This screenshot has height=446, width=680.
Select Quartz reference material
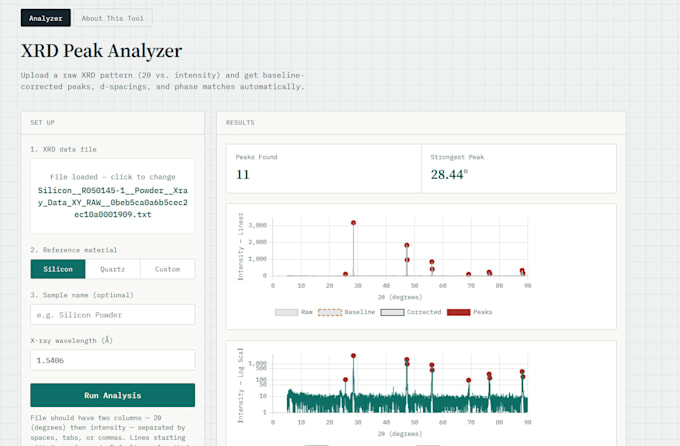click(x=113, y=269)
